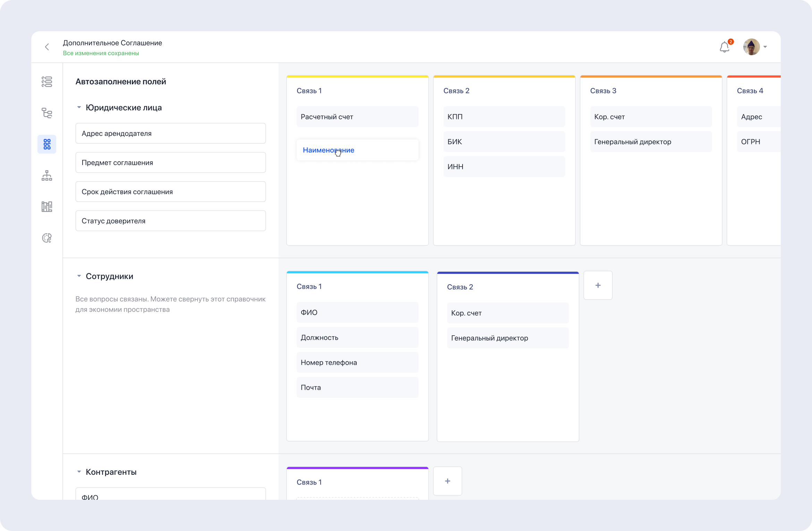
Task: Open notifications bell icon
Action: [725, 47]
